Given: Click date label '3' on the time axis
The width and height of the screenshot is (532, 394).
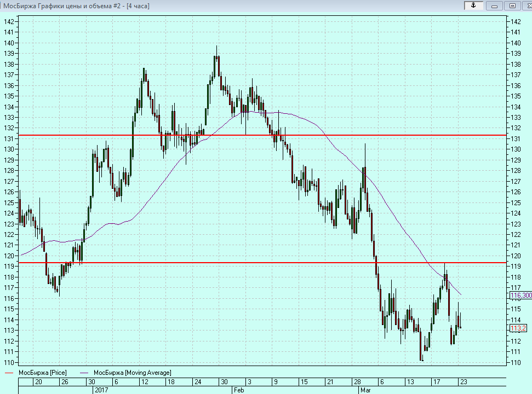Looking at the screenshot, I should pos(249,382).
